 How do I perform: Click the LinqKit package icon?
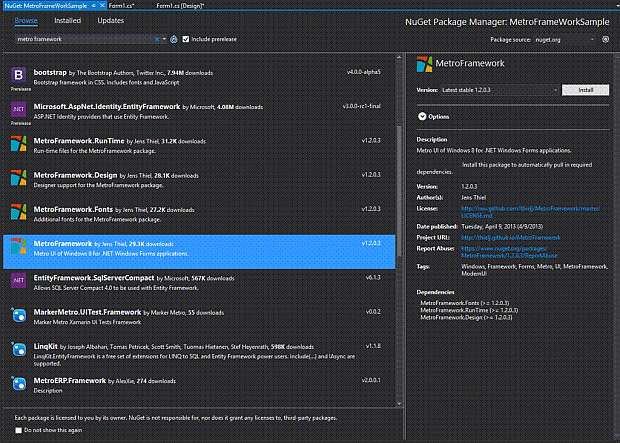coord(19,348)
